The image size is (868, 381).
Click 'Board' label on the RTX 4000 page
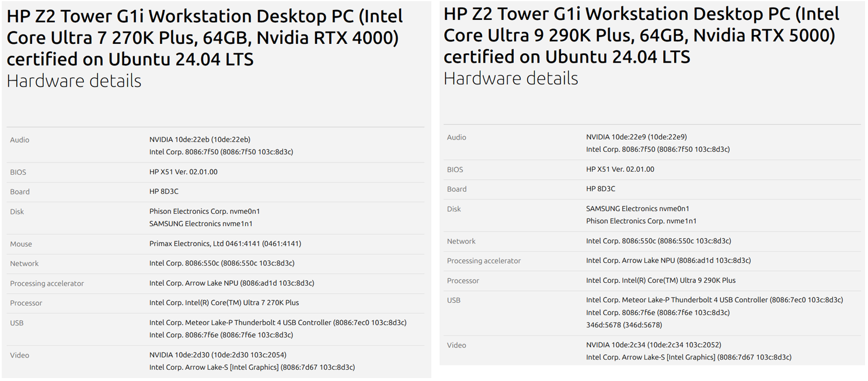point(20,192)
